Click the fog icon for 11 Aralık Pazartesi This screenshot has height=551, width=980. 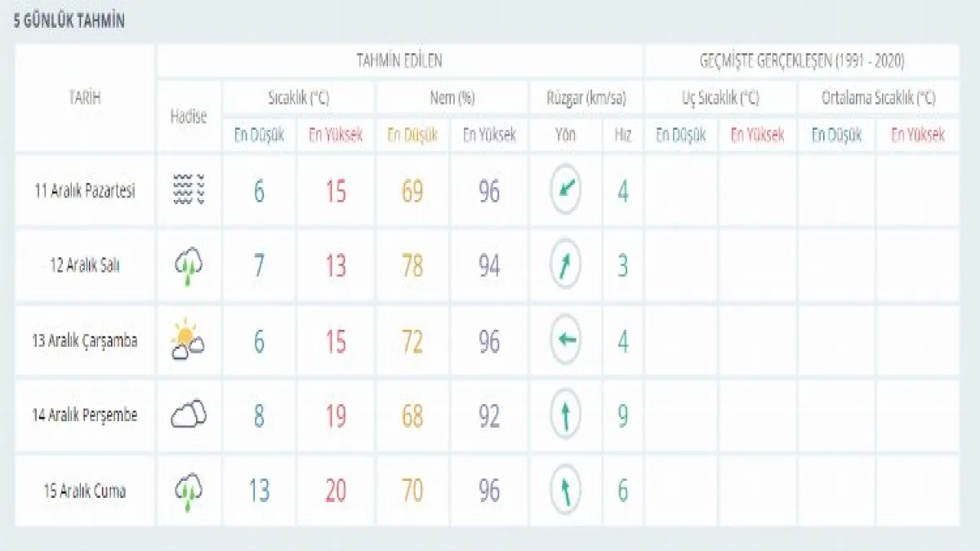point(189,191)
